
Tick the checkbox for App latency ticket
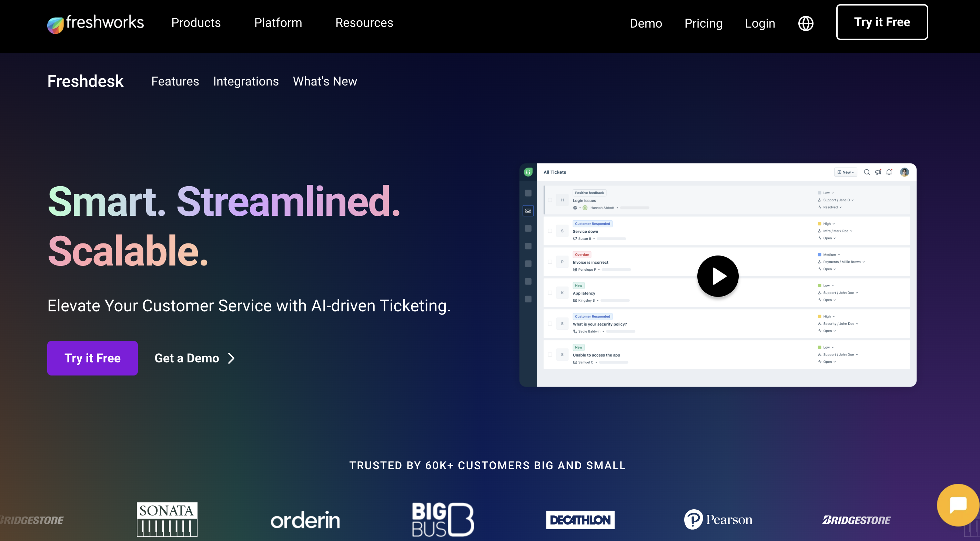coord(550,292)
